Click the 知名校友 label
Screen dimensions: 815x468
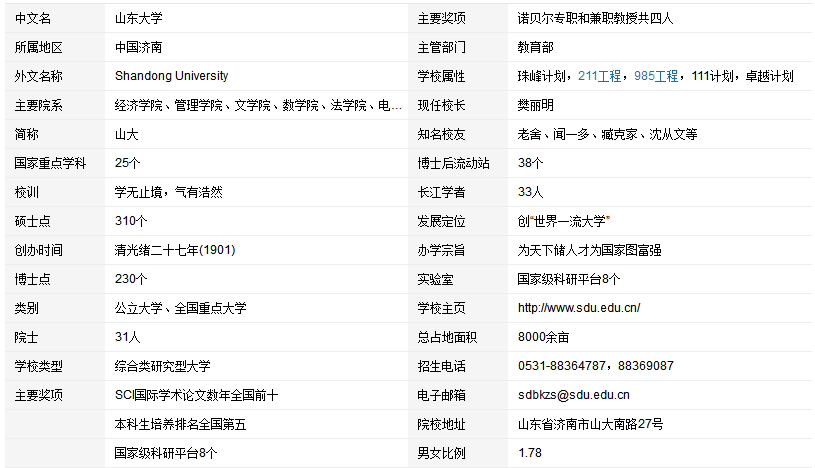point(441,135)
